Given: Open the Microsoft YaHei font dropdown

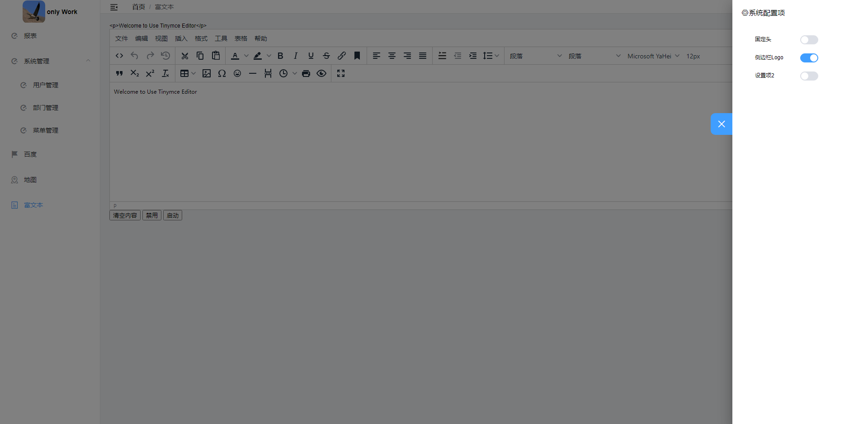Looking at the screenshot, I should [653, 56].
